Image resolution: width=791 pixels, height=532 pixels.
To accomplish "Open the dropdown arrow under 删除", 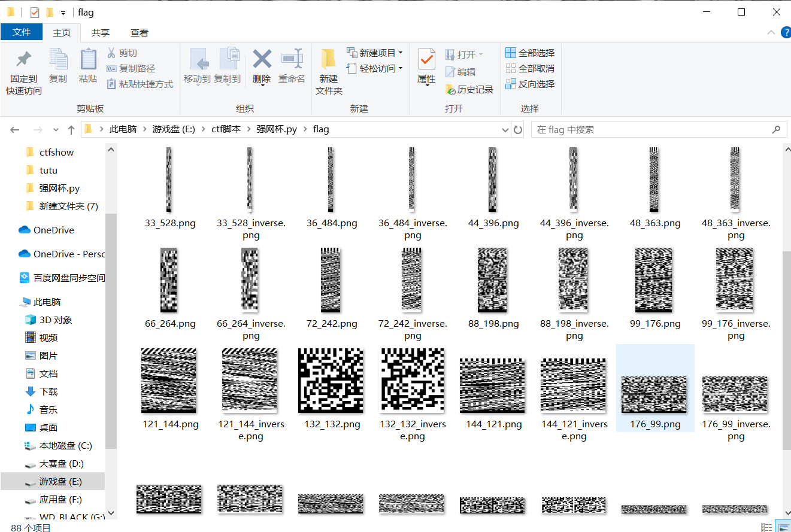I will pos(262,86).
